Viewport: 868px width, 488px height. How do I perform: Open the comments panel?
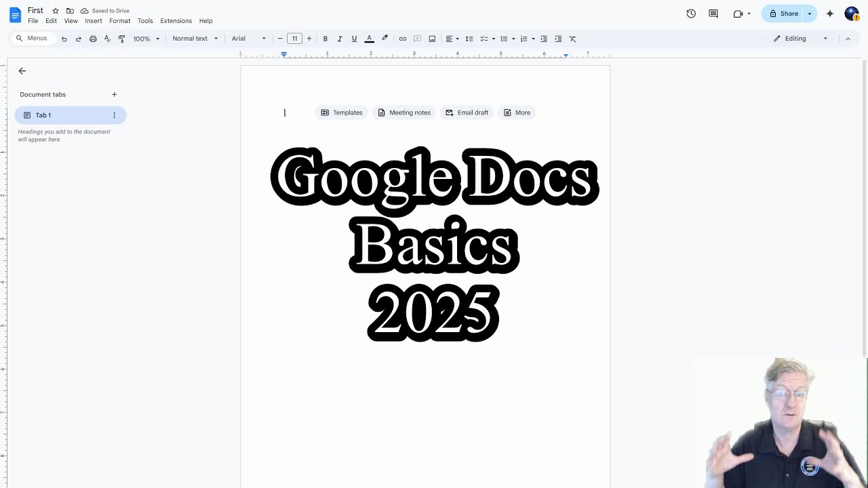(713, 14)
